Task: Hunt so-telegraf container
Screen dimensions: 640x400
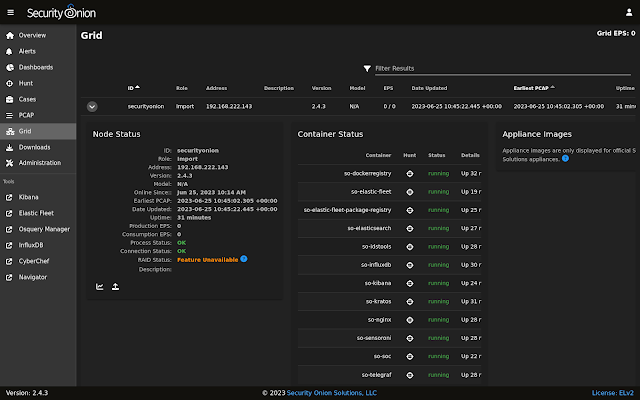Action: click(410, 375)
